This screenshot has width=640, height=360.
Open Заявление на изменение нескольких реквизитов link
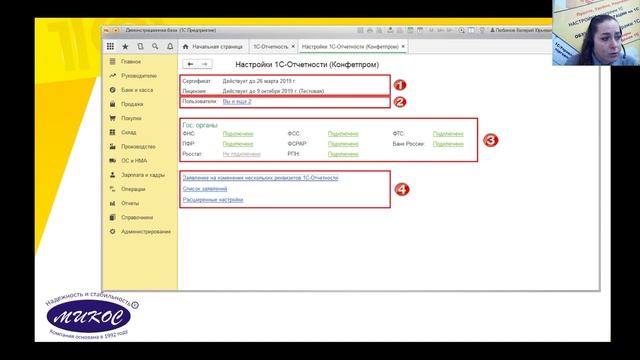click(x=260, y=178)
